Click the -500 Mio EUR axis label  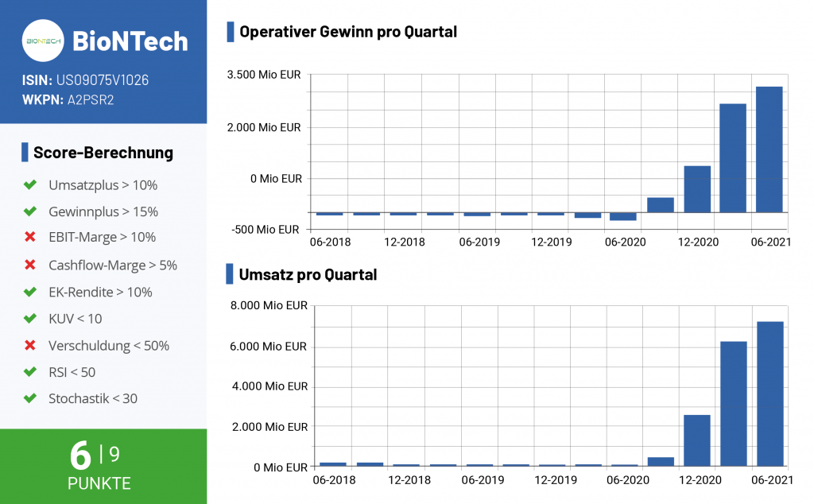click(x=266, y=230)
